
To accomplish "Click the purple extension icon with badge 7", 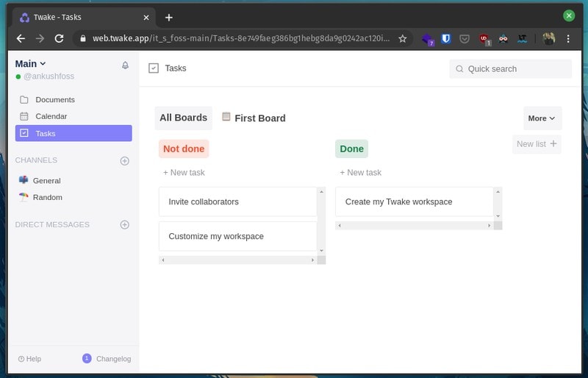I will [x=428, y=39].
